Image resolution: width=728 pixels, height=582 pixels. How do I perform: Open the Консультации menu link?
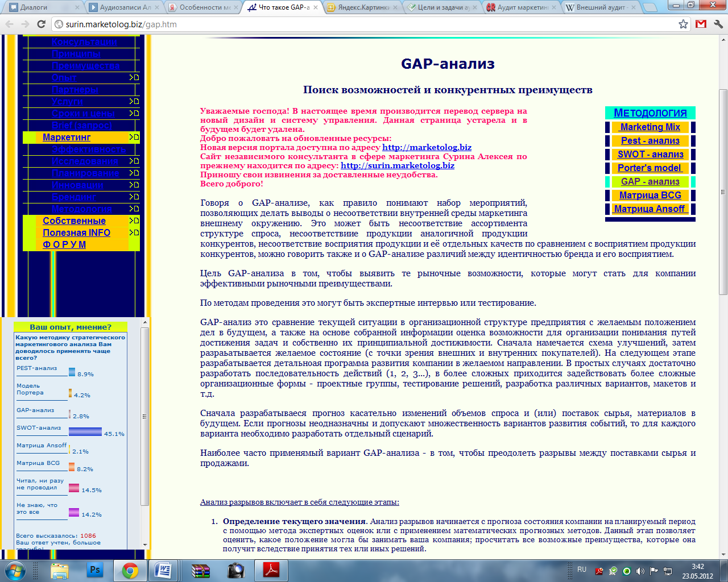pyautogui.click(x=84, y=42)
